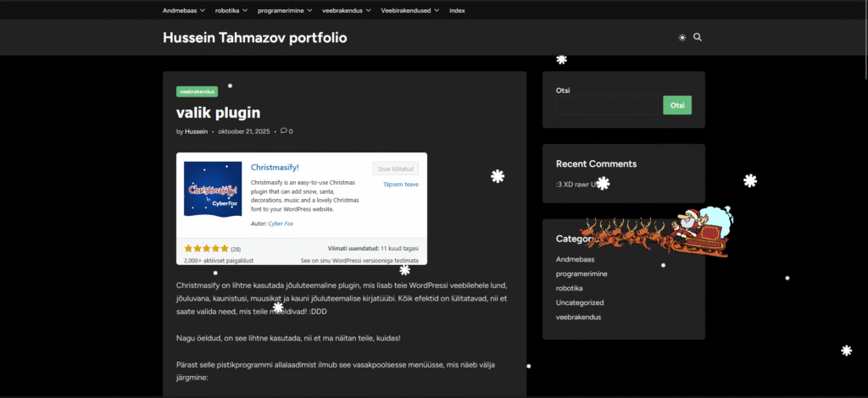Click the Christmasify plugin logo image
This screenshot has width=868, height=398.
213,188
